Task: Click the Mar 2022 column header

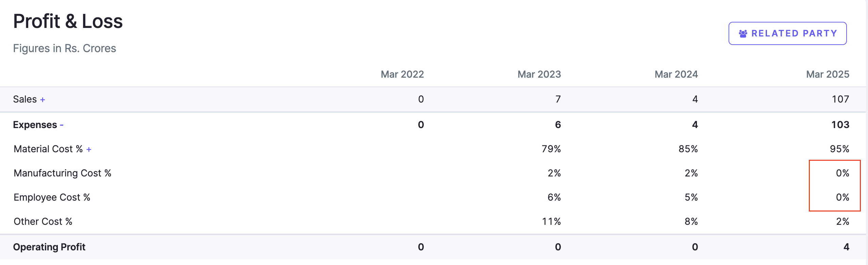Action: tap(402, 74)
